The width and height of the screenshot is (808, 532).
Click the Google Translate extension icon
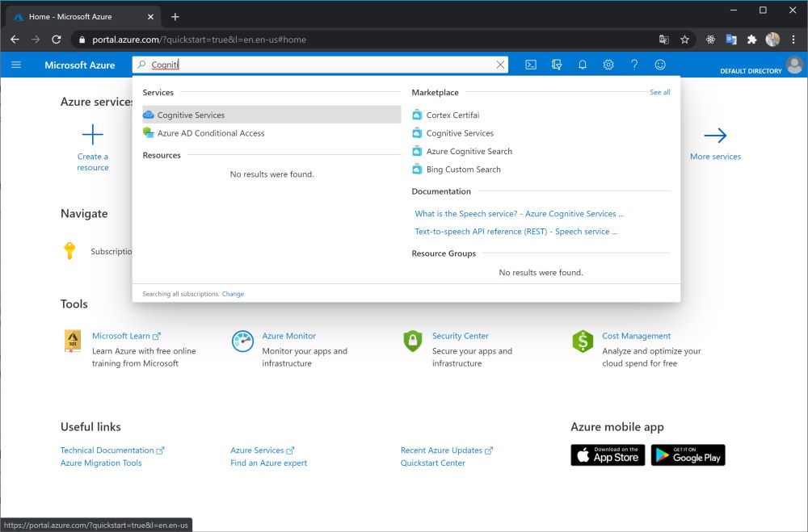coord(731,40)
